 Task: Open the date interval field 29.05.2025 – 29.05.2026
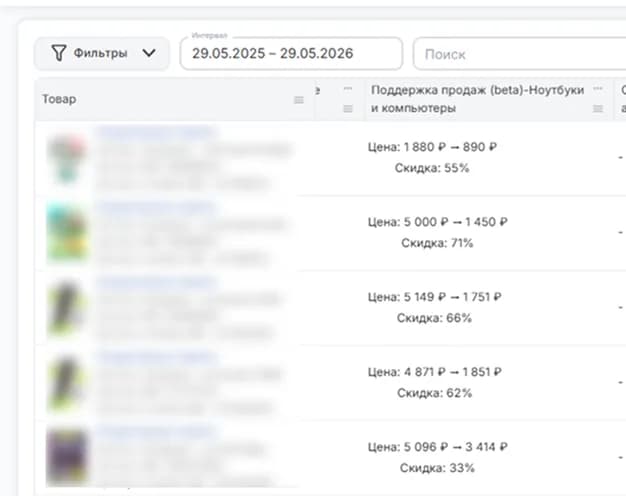coord(291,54)
